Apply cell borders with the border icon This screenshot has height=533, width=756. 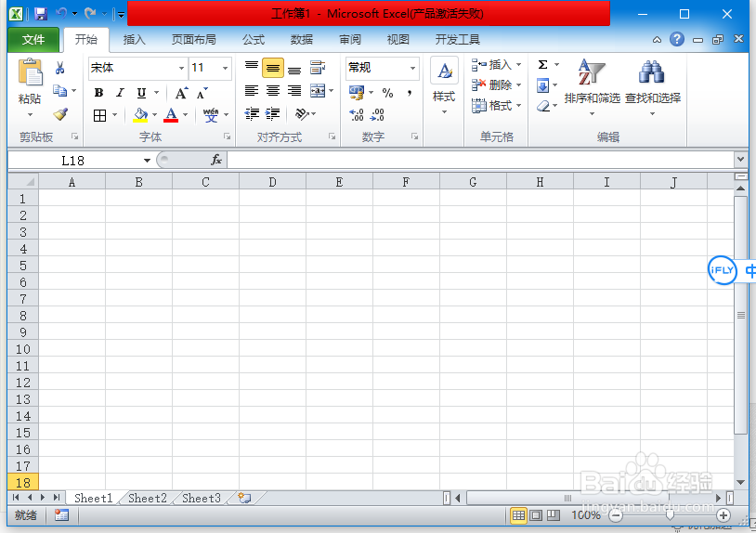pyautogui.click(x=99, y=115)
